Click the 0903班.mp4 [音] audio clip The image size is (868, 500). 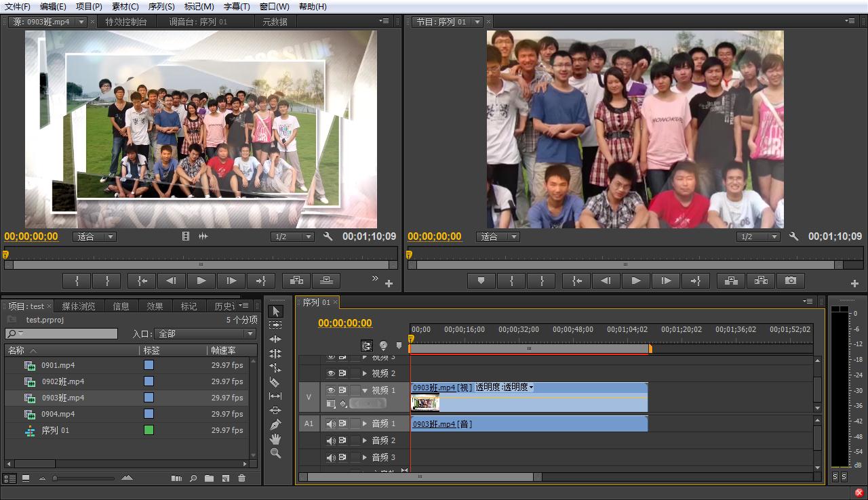coord(529,424)
